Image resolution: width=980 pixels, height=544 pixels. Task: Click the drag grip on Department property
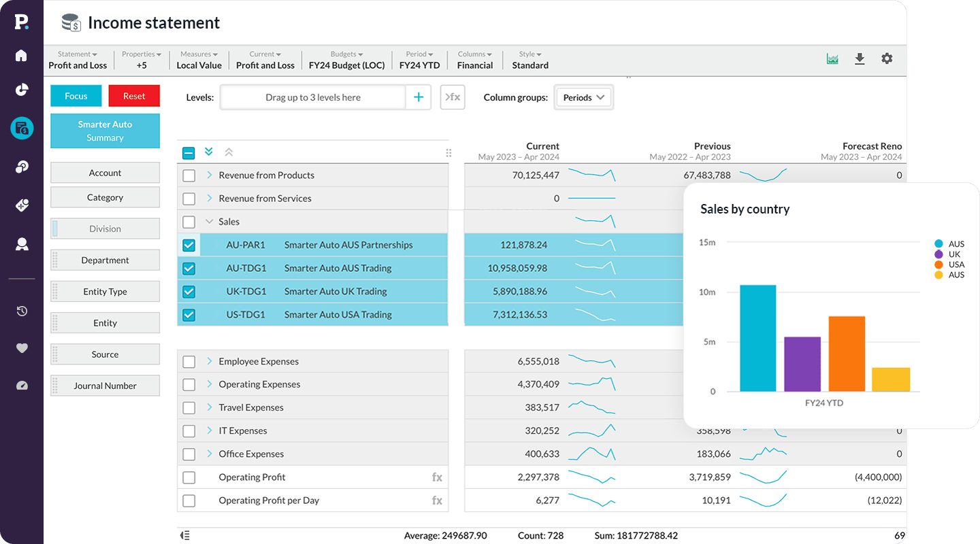point(55,260)
